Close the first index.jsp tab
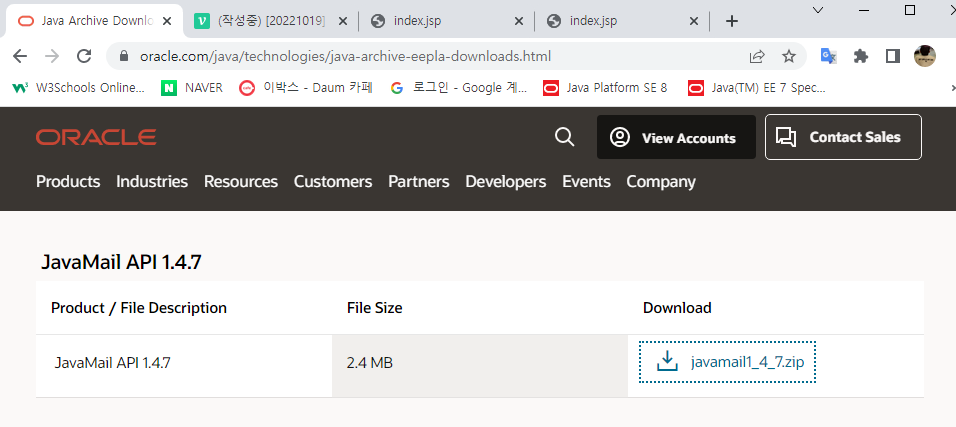The image size is (956, 427). pos(519,21)
